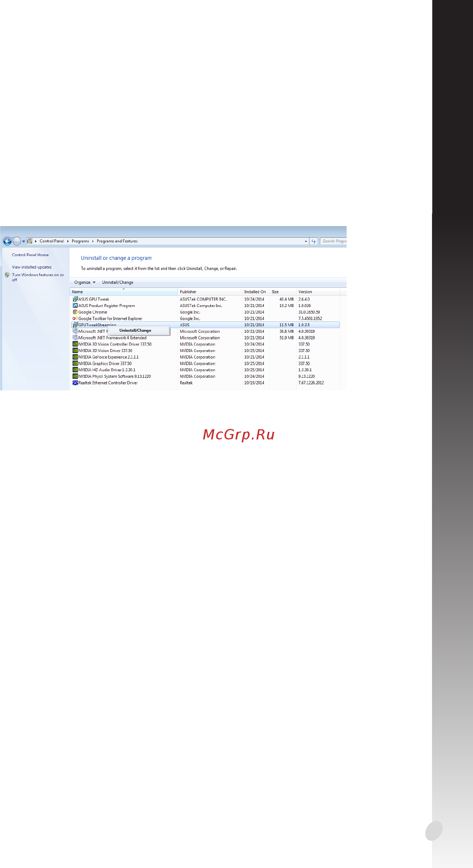
Task: Click the greyed Forward navigation arrow
Action: [17, 241]
